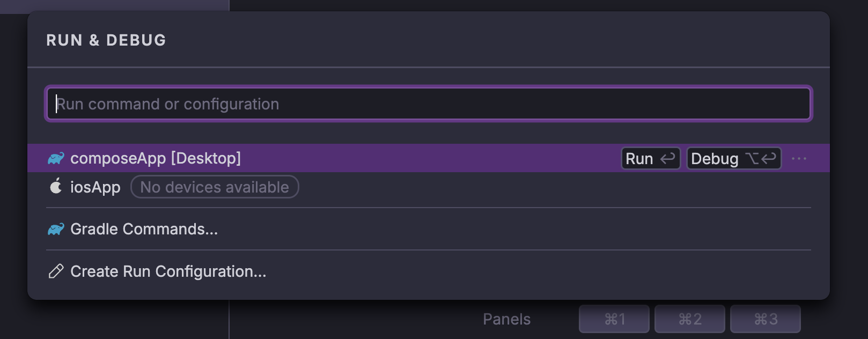The width and height of the screenshot is (868, 339).
Task: Switch to panel one using ⌘1 button
Action: tap(613, 319)
